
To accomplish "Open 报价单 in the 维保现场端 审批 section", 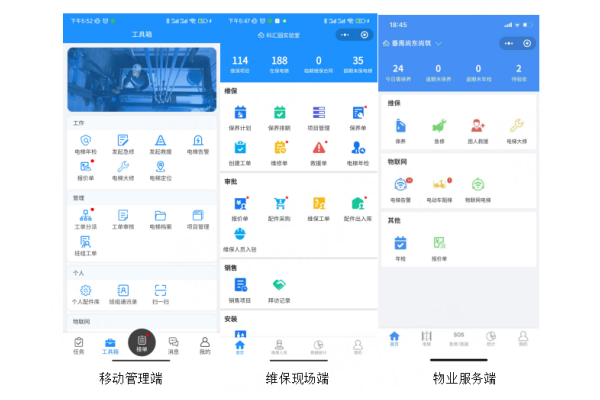I will (240, 204).
